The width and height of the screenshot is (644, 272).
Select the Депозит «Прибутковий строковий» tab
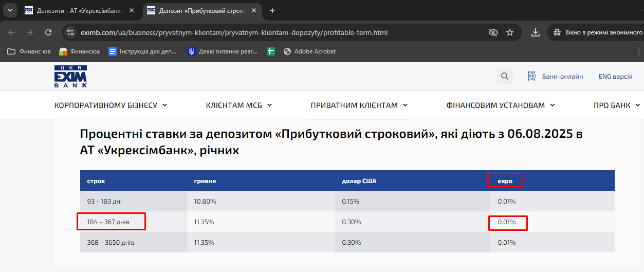[x=203, y=10]
